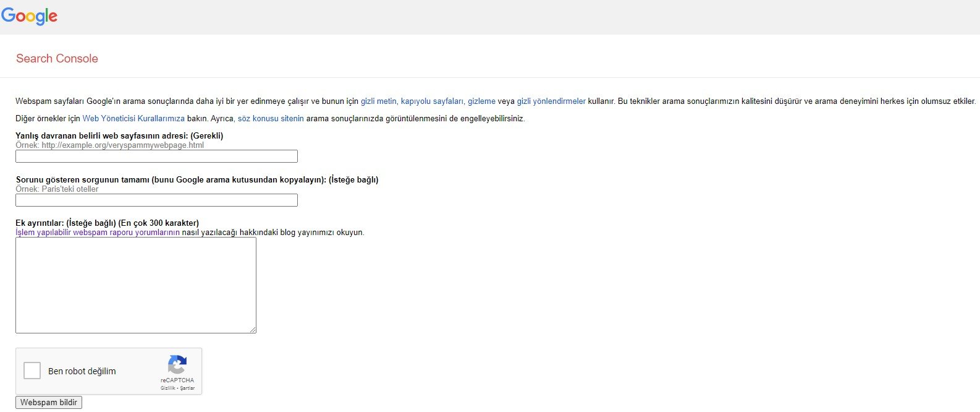Open reCAPTCHA "Şartlar" link
The height and width of the screenshot is (412, 980).
click(188, 388)
